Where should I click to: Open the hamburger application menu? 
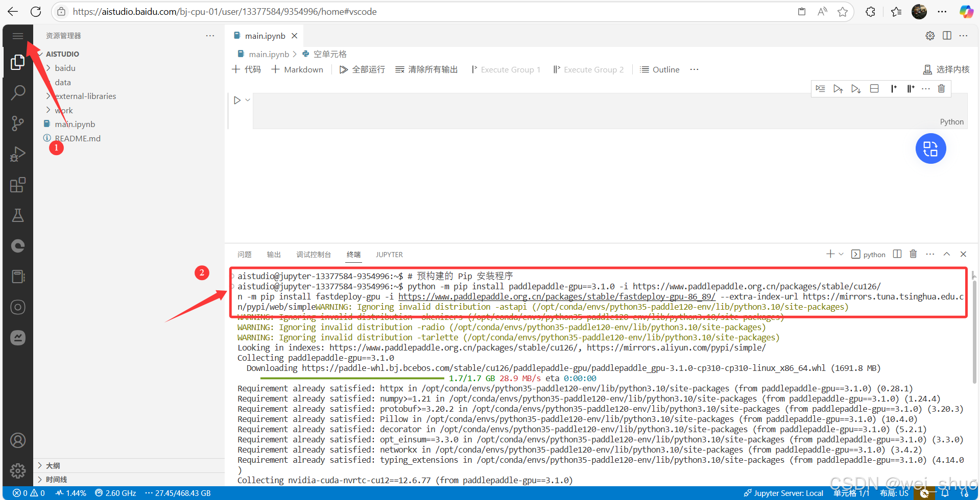18,36
